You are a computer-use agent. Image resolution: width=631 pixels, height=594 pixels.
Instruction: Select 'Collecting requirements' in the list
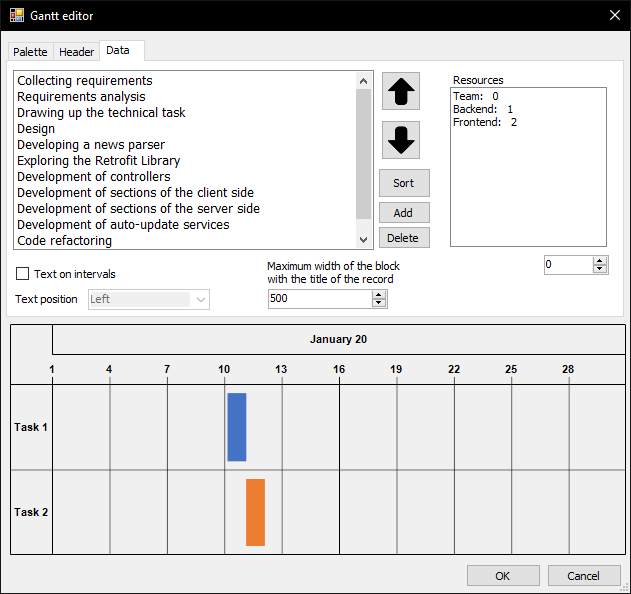click(x=185, y=80)
